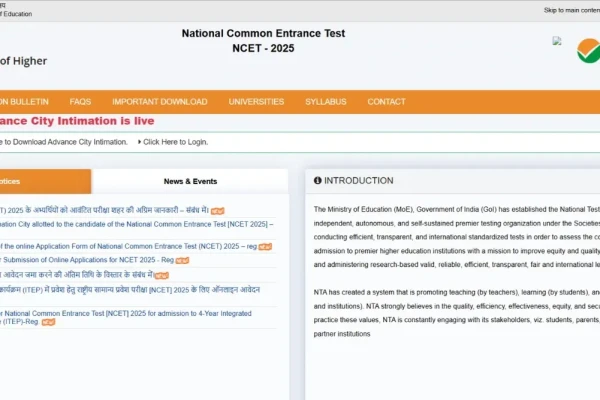Open the Download Advance City Intimation link
This screenshot has width=600, height=400.
coord(64,142)
